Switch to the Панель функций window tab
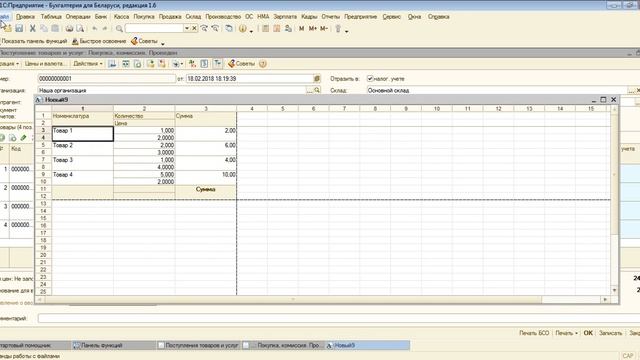 [113, 345]
